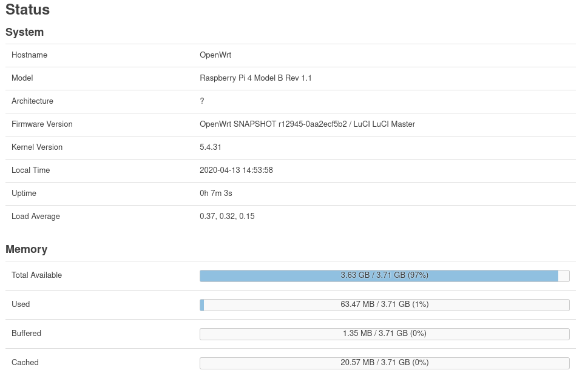588x390 pixels.
Task: Click the Uptime value 0h 7m 3s
Action: (x=216, y=193)
